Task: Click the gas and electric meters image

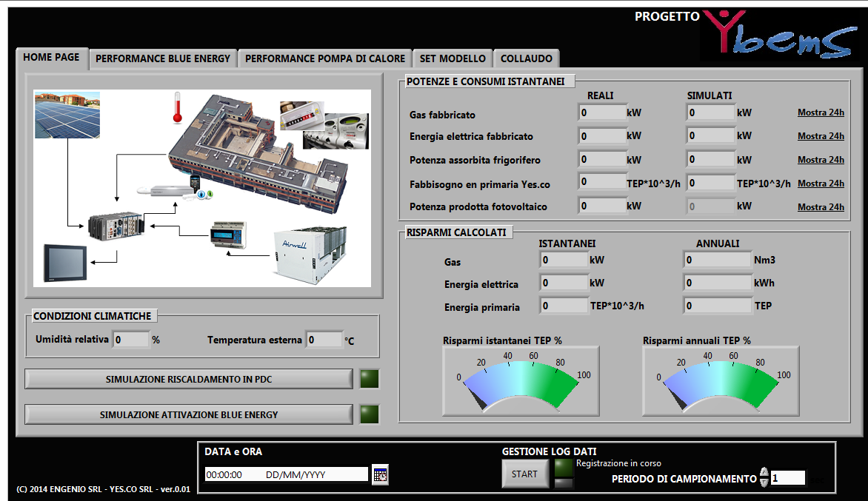Action: pyautogui.click(x=324, y=125)
